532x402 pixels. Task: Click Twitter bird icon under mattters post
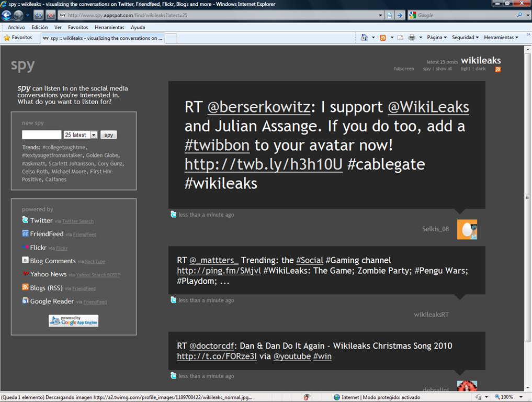coord(173,300)
